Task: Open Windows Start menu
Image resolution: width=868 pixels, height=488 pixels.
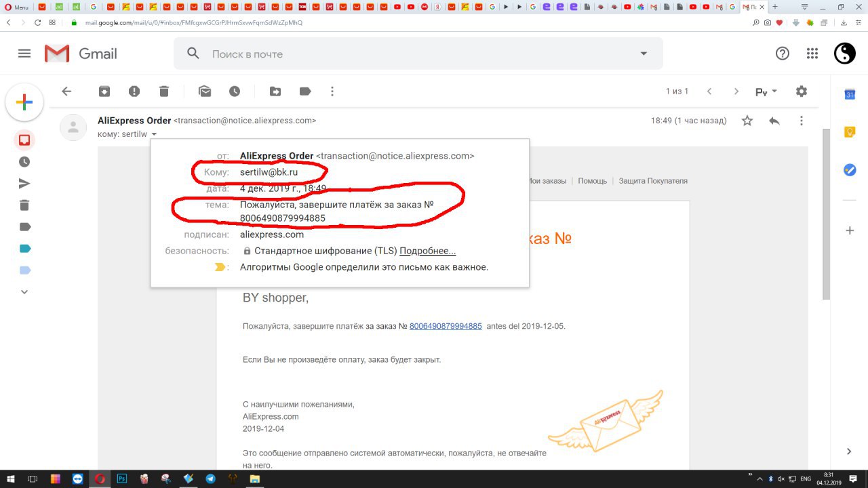Action: tap(11, 479)
